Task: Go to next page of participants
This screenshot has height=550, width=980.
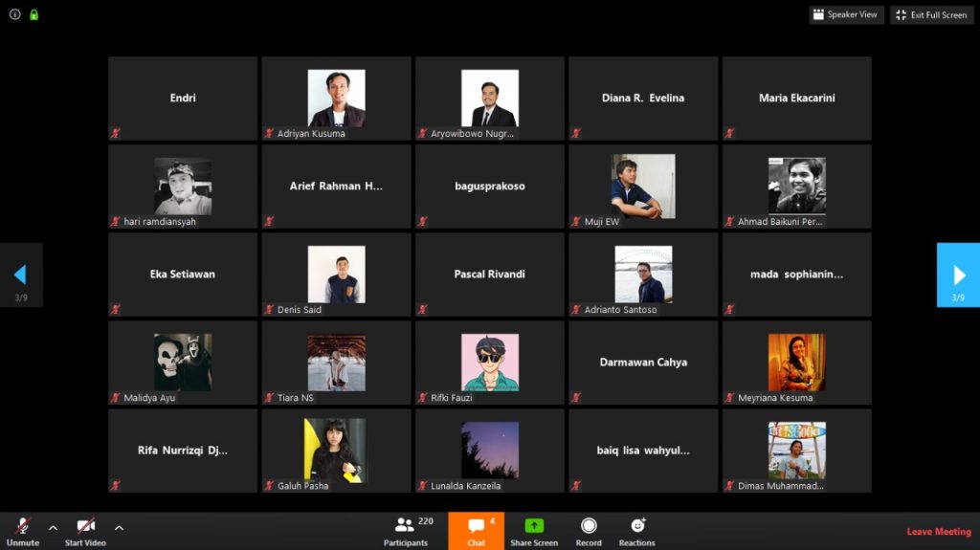Action: tap(958, 275)
